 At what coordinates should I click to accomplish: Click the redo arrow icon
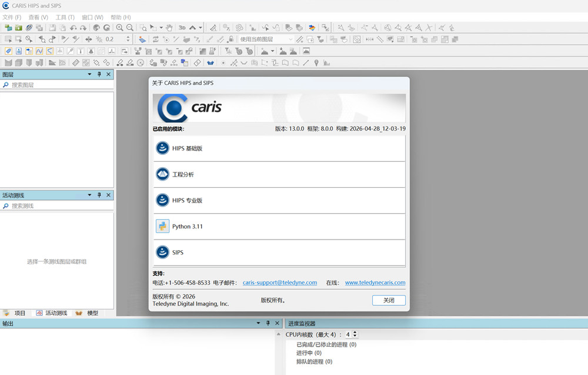click(83, 28)
